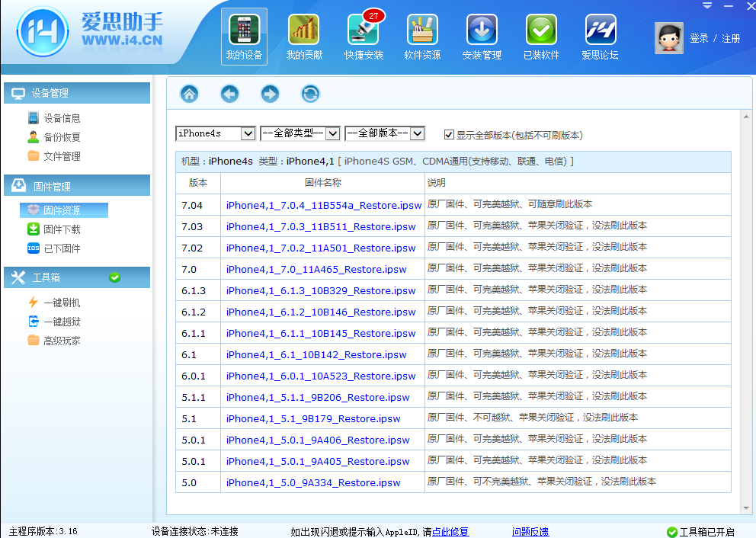Click the forward arrow navigation button
Image resolution: width=756 pixels, height=538 pixels.
point(270,94)
